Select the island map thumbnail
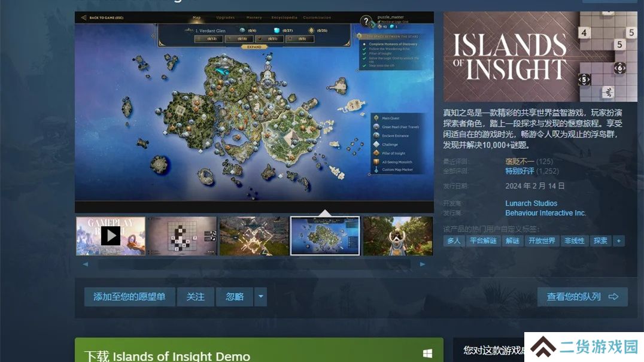 tap(325, 236)
